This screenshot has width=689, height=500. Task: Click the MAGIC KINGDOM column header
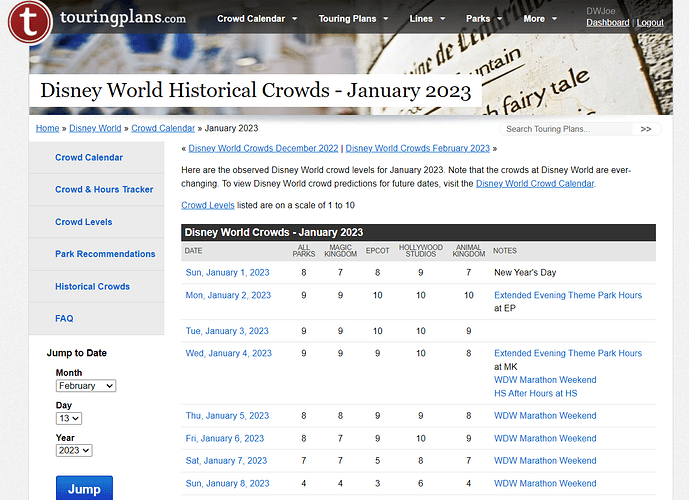pyautogui.click(x=340, y=251)
